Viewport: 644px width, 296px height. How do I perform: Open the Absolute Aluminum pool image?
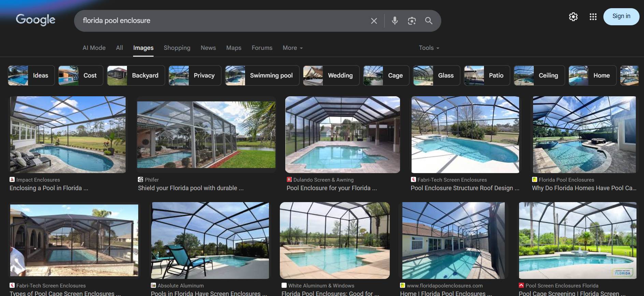tap(210, 240)
